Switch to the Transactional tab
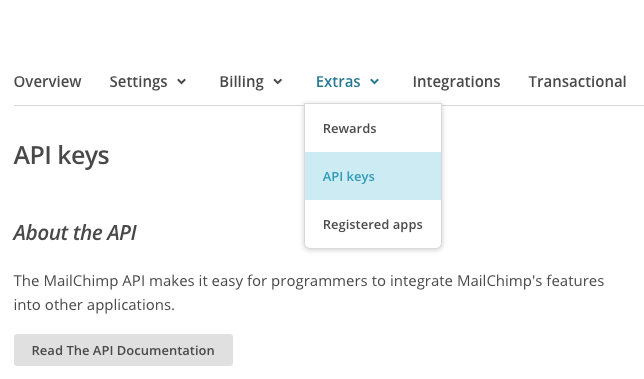The image size is (644, 379). [577, 82]
